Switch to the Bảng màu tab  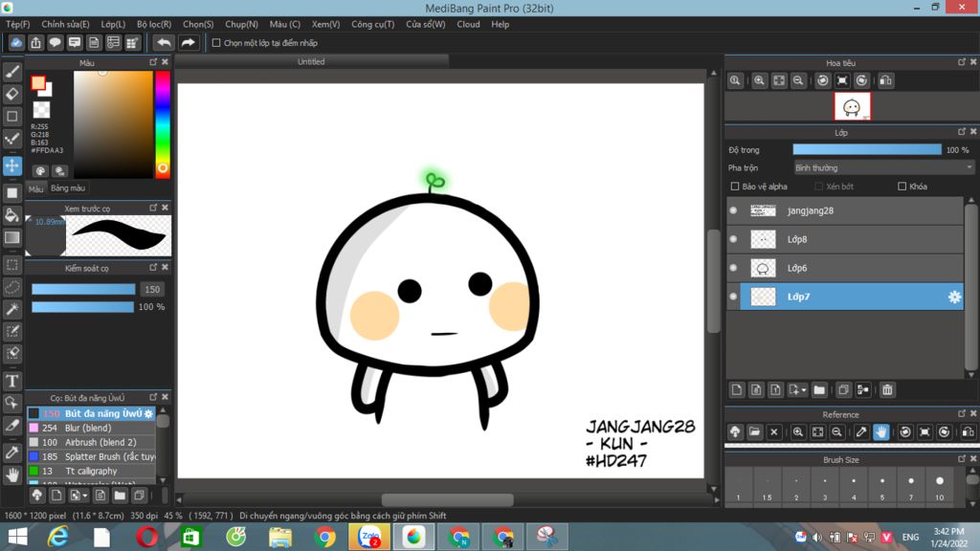pyautogui.click(x=68, y=188)
